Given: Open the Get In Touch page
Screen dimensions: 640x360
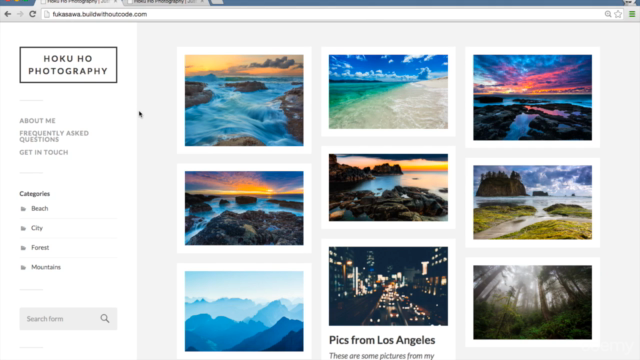Looking at the screenshot, I should (x=44, y=152).
